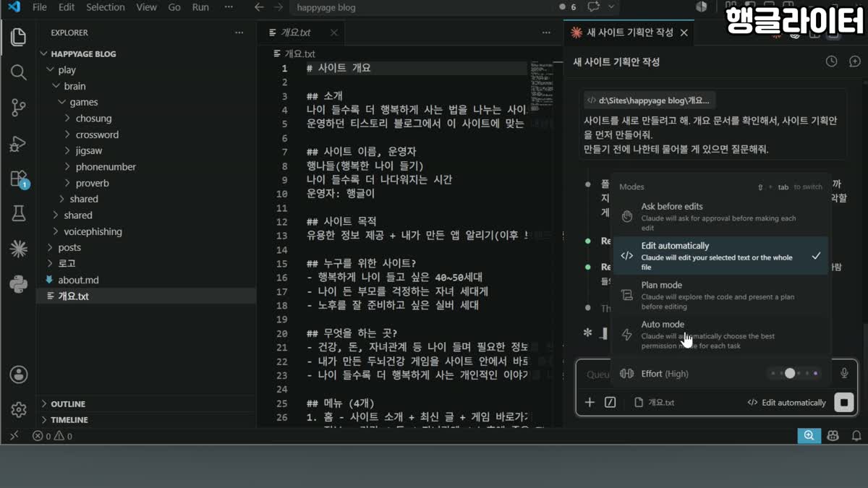Image resolution: width=868 pixels, height=488 pixels.
Task: Start a new chat with plus bubble icon
Action: (x=855, y=61)
